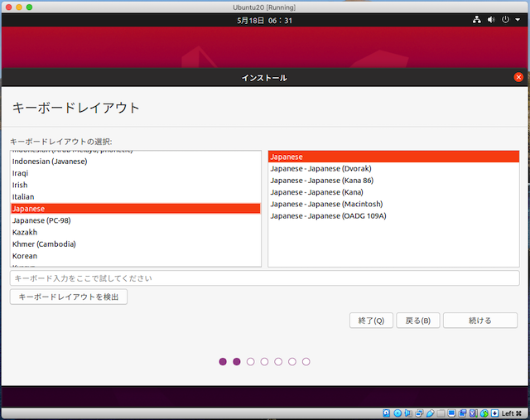Image resolution: width=530 pixels, height=420 pixels.
Task: Expand the Ubuntu system menu arrow
Action: click(518, 20)
